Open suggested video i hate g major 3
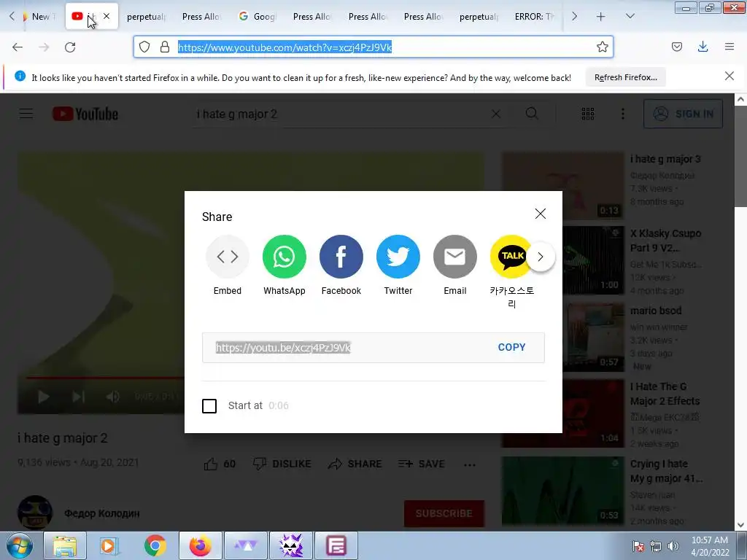The width and height of the screenshot is (747, 560). coord(665,160)
